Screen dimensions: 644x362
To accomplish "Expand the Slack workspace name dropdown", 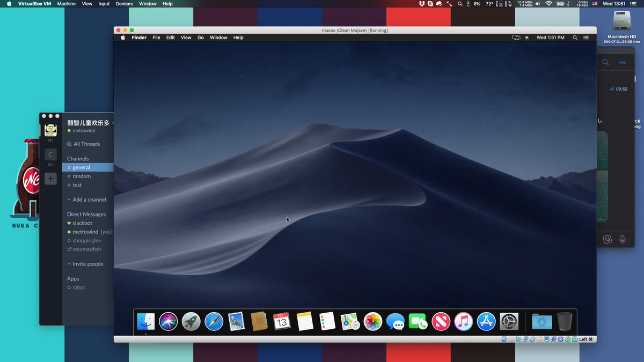I will point(90,123).
